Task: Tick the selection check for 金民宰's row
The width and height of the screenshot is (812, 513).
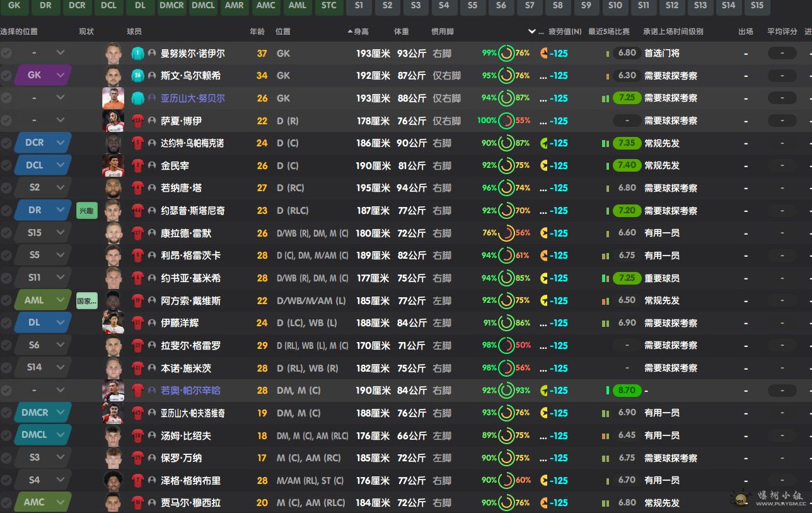Action: (x=6, y=166)
